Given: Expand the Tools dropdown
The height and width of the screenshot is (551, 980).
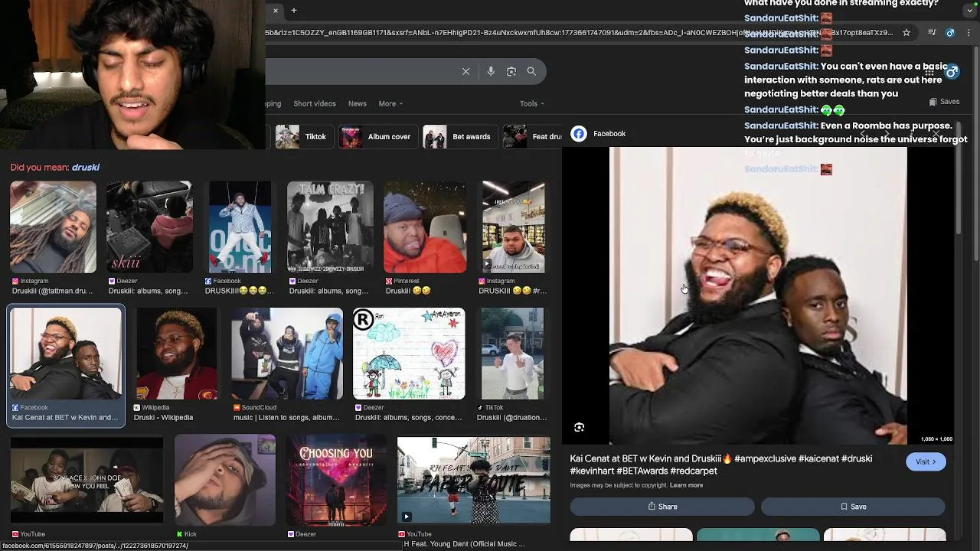Looking at the screenshot, I should pos(532,103).
